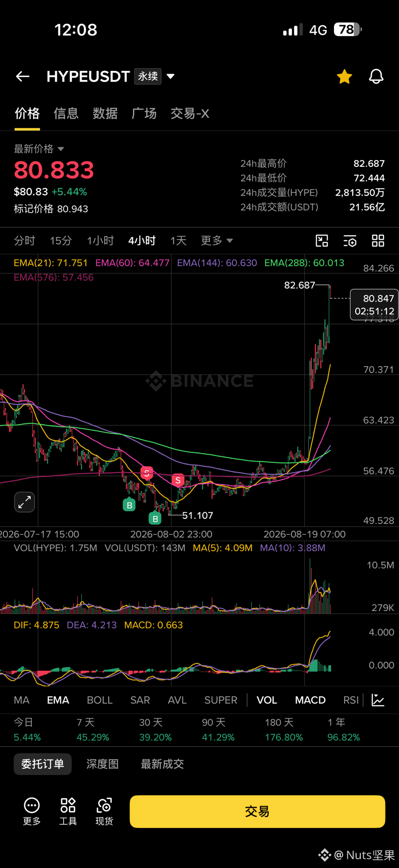This screenshot has height=868, width=399.
Task: Tap the 24h最高价 value 82.687
Action: [x=369, y=163]
